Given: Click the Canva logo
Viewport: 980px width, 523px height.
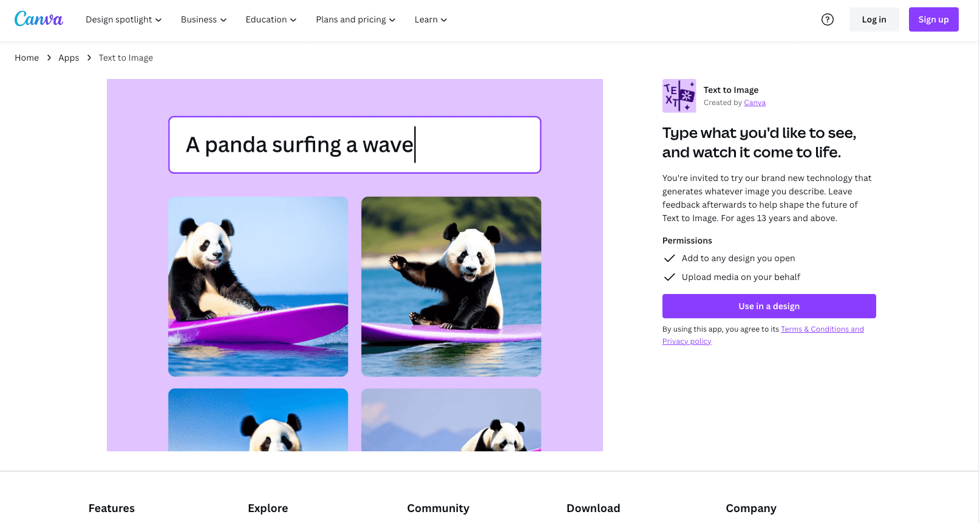Looking at the screenshot, I should (x=39, y=19).
